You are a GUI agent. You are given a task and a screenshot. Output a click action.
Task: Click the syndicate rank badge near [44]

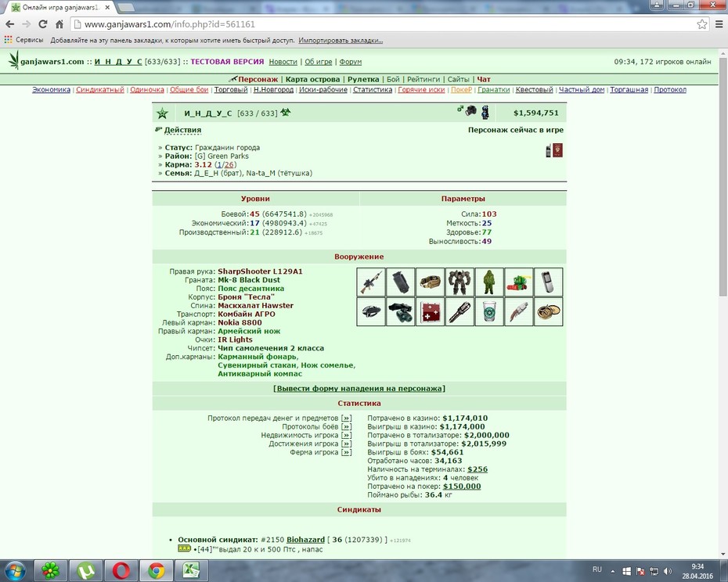pyautogui.click(x=184, y=548)
